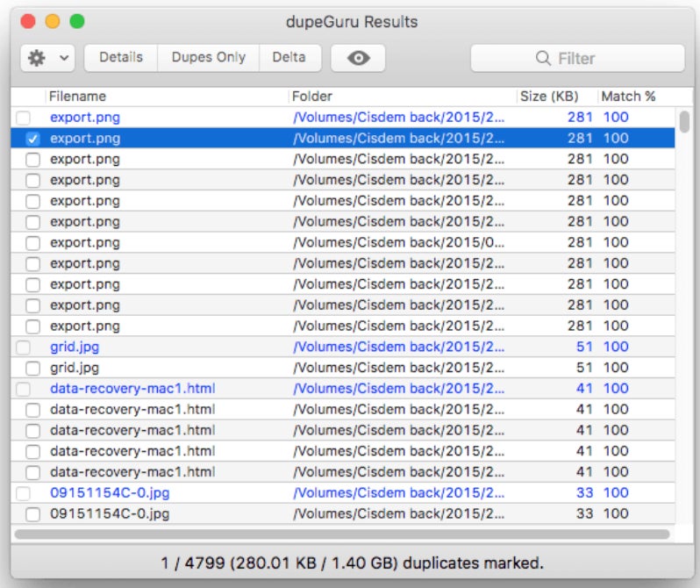Mark export.png in the 2015/0... folder
700x588 pixels.
click(x=32, y=243)
